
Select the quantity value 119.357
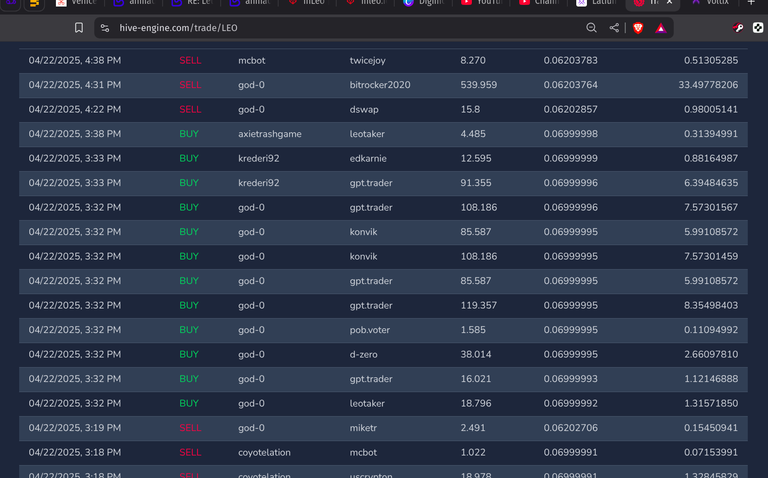pos(479,306)
